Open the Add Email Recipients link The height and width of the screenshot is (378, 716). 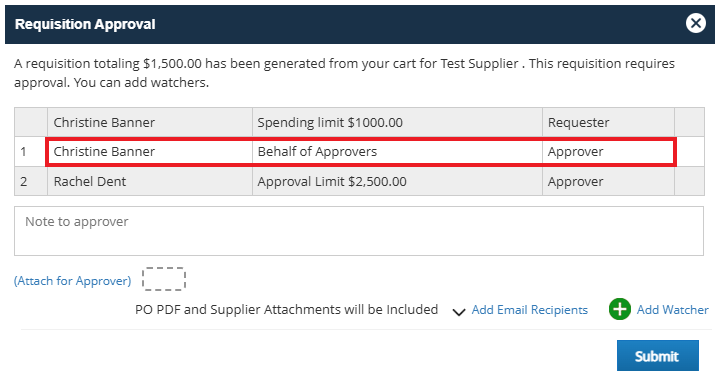(530, 310)
